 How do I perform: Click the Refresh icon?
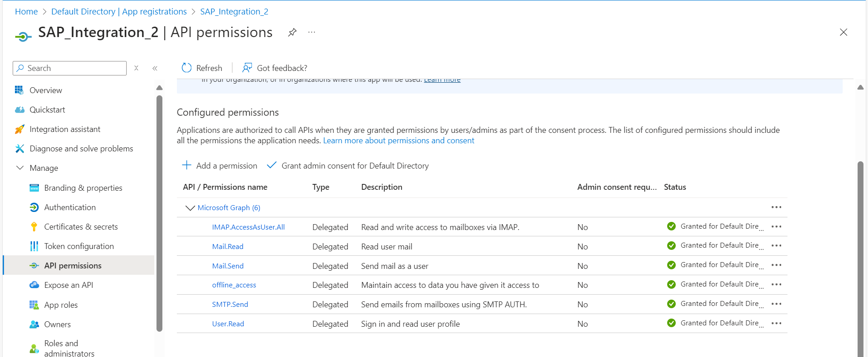[186, 68]
